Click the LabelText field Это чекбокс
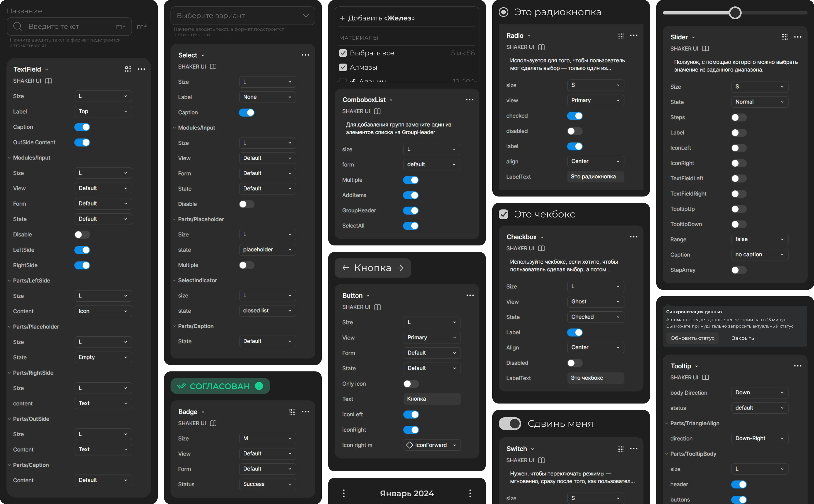Screen dimensions: 814x504 (x=595, y=378)
